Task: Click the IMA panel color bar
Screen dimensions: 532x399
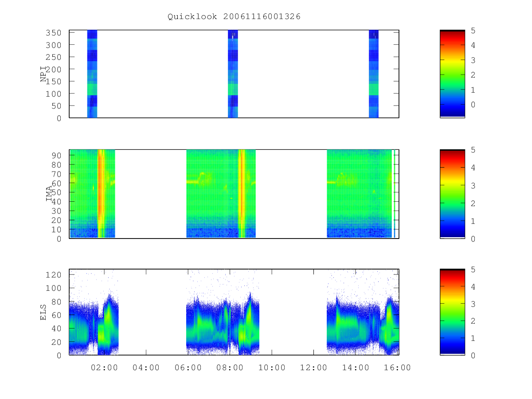Action: tap(452, 194)
